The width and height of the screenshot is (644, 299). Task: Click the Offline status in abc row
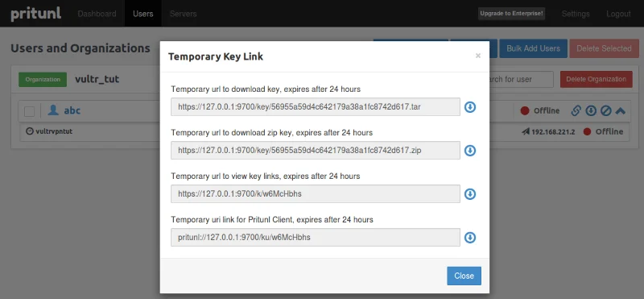540,110
